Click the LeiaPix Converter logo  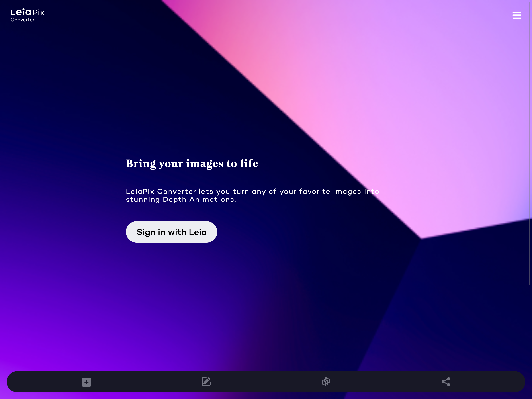[x=27, y=15]
